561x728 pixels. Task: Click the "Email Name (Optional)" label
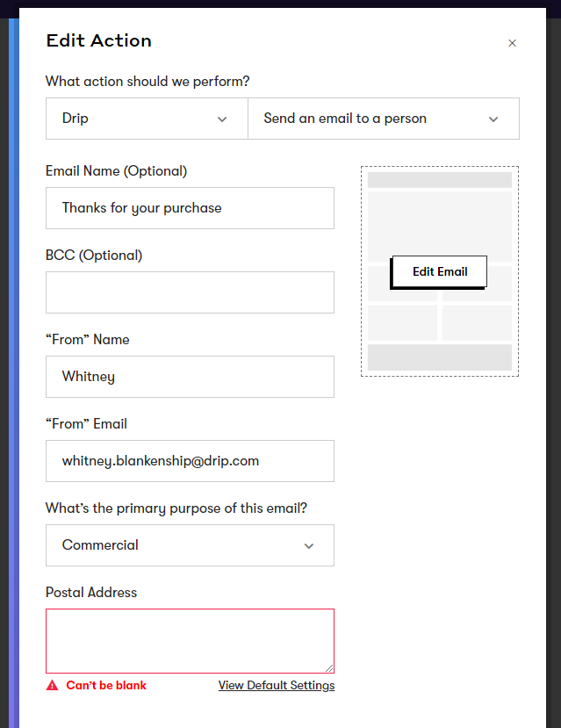(116, 171)
